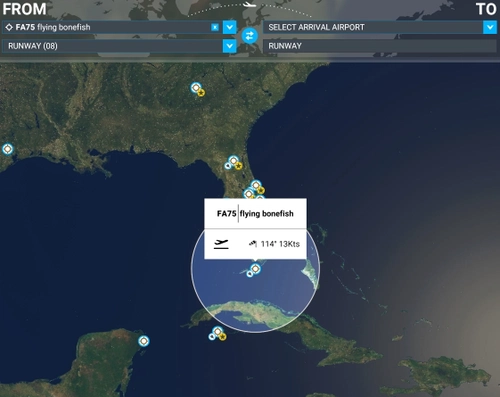Click the FROM heading label
This screenshot has height=397, width=500.
(24, 9)
